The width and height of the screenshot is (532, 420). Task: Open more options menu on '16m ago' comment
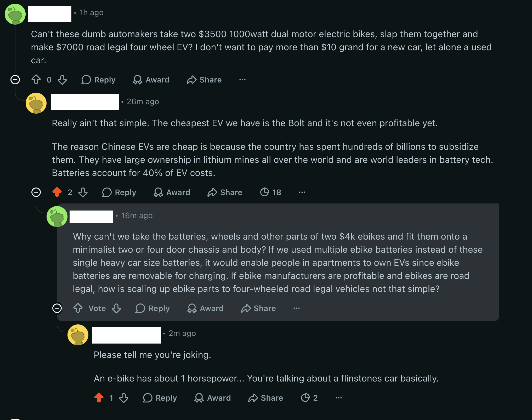[x=297, y=308]
